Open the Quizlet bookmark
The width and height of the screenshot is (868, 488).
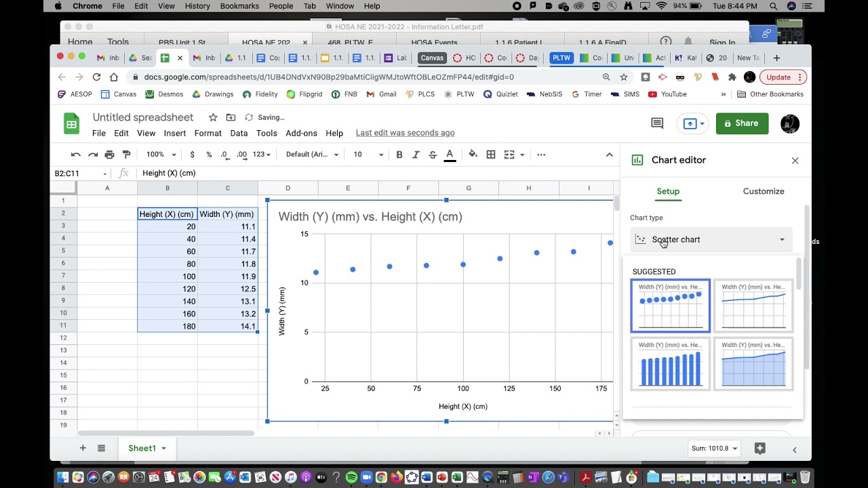click(500, 94)
